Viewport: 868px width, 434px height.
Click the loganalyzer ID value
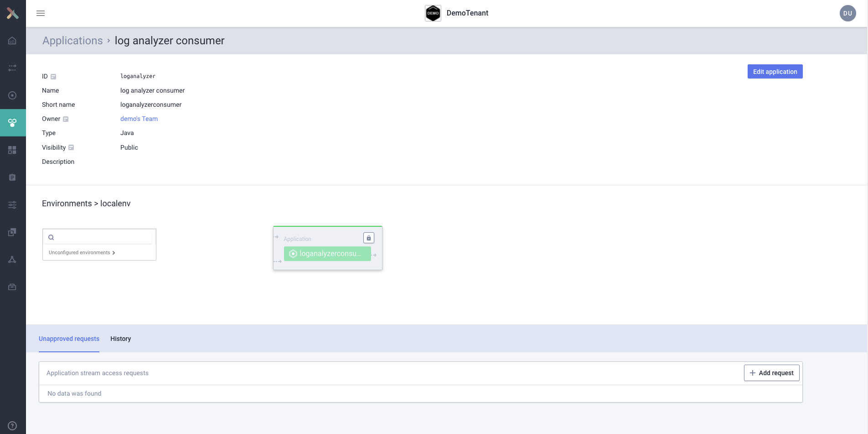[138, 76]
